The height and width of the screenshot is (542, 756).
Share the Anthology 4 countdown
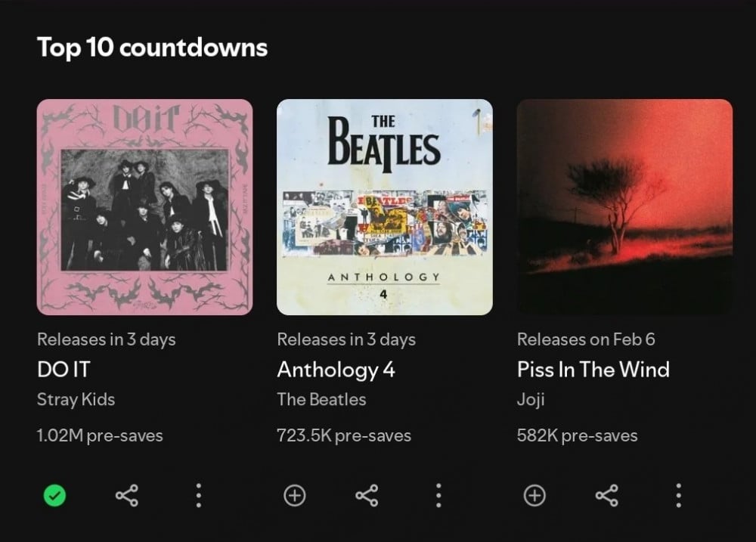pyautogui.click(x=367, y=496)
